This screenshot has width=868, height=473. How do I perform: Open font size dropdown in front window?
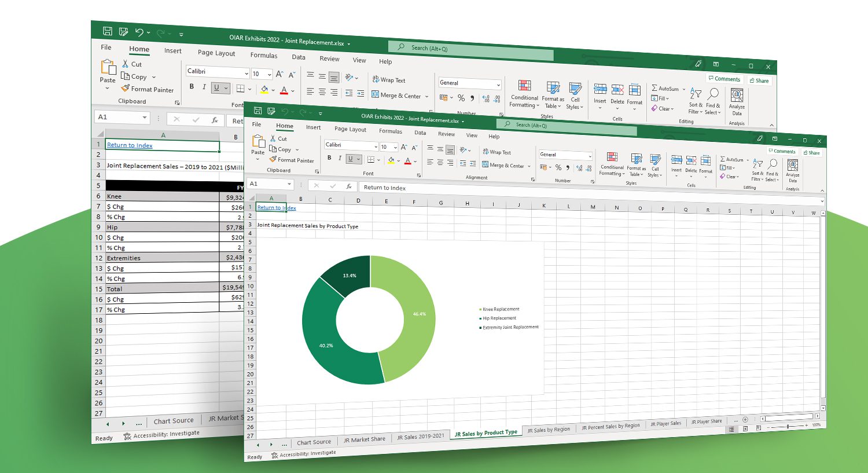[x=395, y=147]
